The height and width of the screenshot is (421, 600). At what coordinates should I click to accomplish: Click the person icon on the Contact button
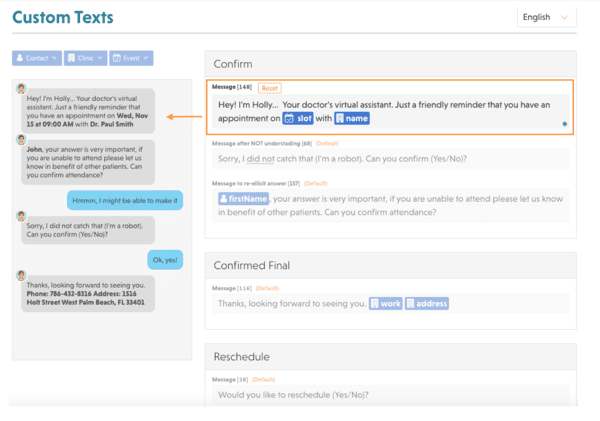[x=20, y=58]
